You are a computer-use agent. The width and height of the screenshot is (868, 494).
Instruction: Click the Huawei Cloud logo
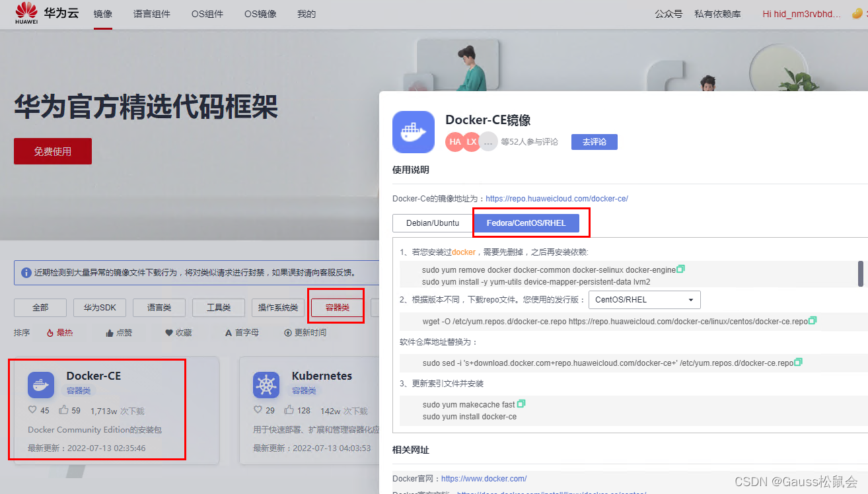click(x=46, y=13)
